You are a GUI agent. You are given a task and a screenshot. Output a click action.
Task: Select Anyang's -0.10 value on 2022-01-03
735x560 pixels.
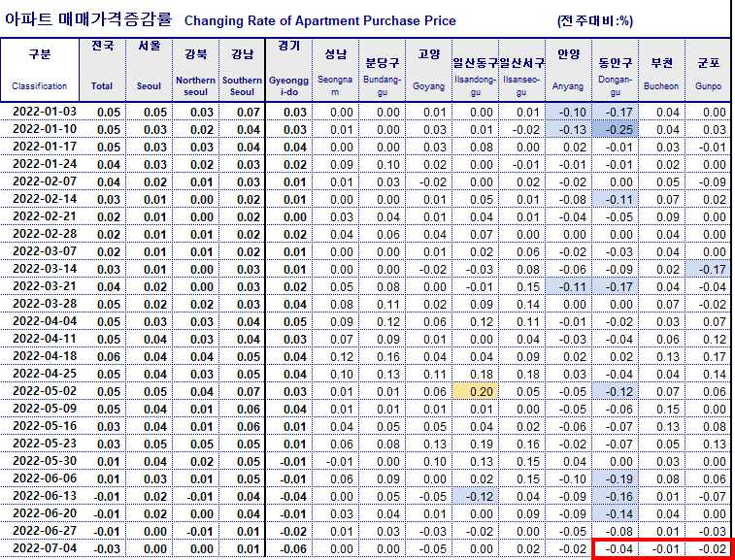click(569, 112)
